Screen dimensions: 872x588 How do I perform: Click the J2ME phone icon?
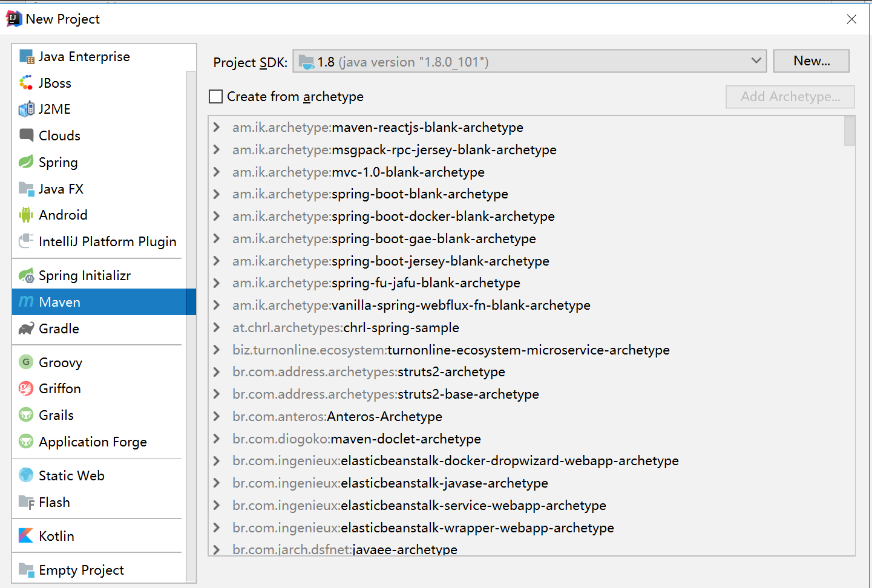27,109
